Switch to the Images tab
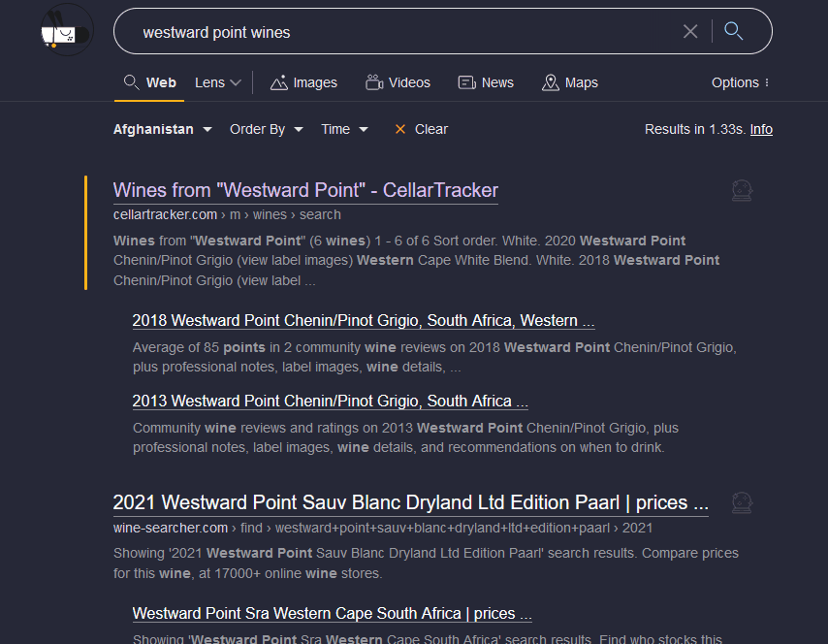The image size is (828, 644). click(x=303, y=82)
